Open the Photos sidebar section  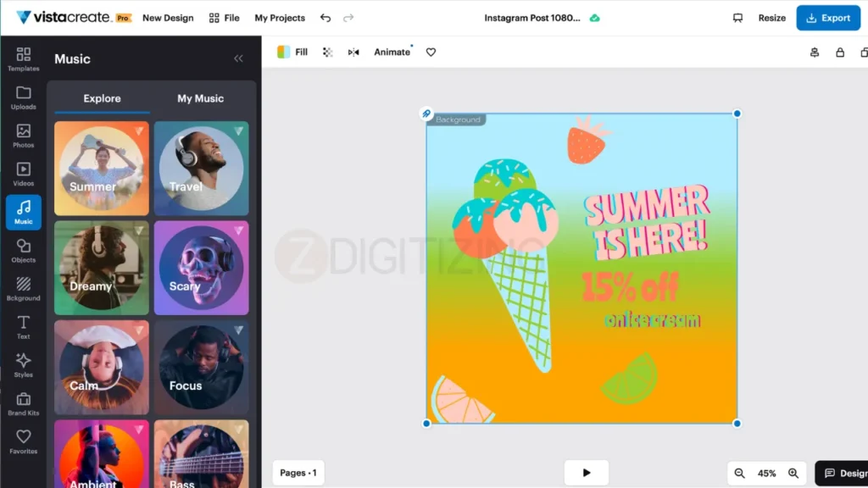23,136
